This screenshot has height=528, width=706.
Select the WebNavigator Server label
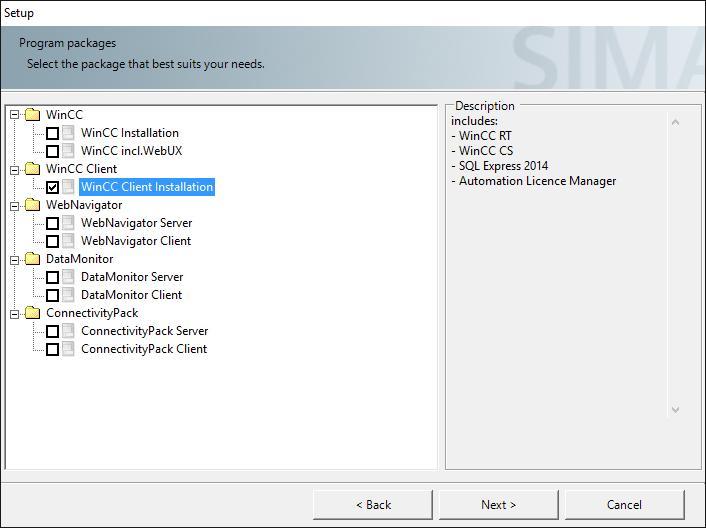(x=136, y=223)
